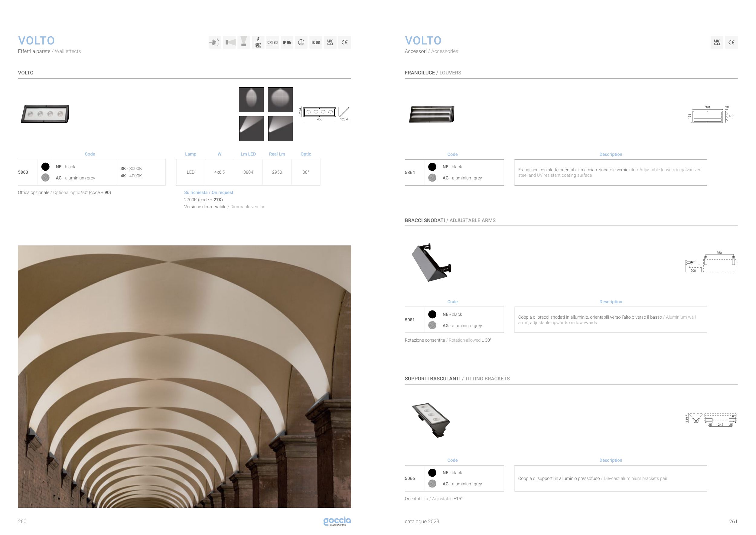This screenshot has height=535, width=756.
Task: Click the adjustable arms product image
Action: pyautogui.click(x=431, y=263)
